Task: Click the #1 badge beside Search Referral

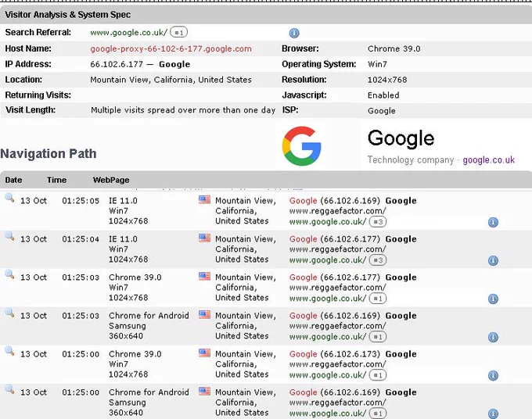Action: pyautogui.click(x=179, y=32)
